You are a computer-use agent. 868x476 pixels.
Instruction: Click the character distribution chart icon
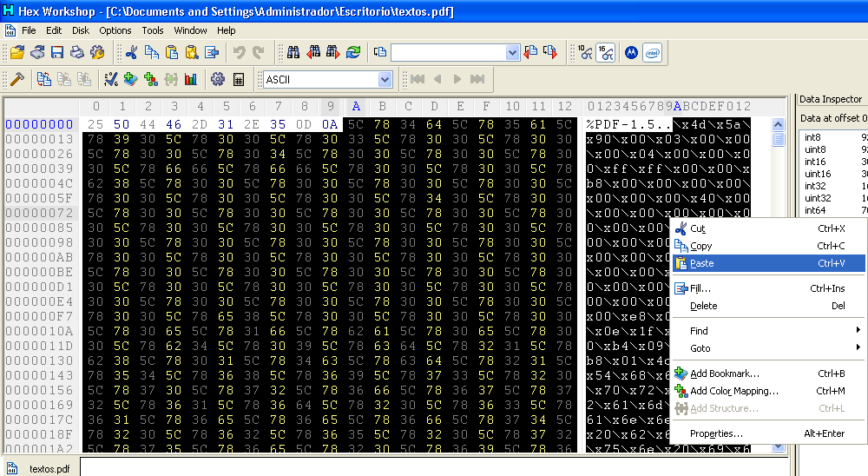[191, 79]
